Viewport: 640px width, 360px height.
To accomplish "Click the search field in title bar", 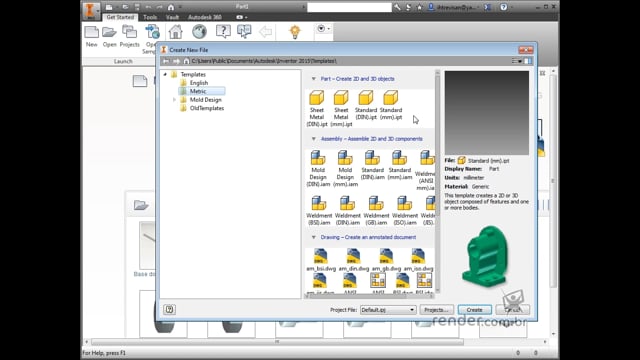I will pyautogui.click(x=349, y=7).
